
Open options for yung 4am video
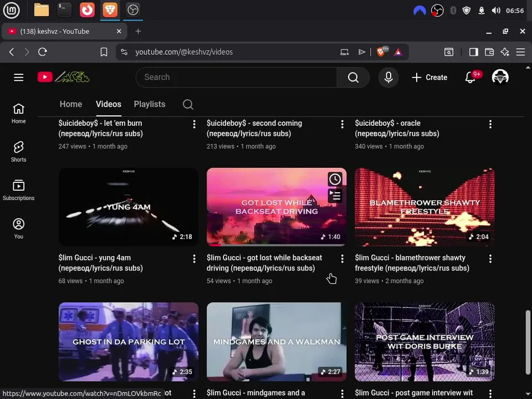click(x=194, y=259)
